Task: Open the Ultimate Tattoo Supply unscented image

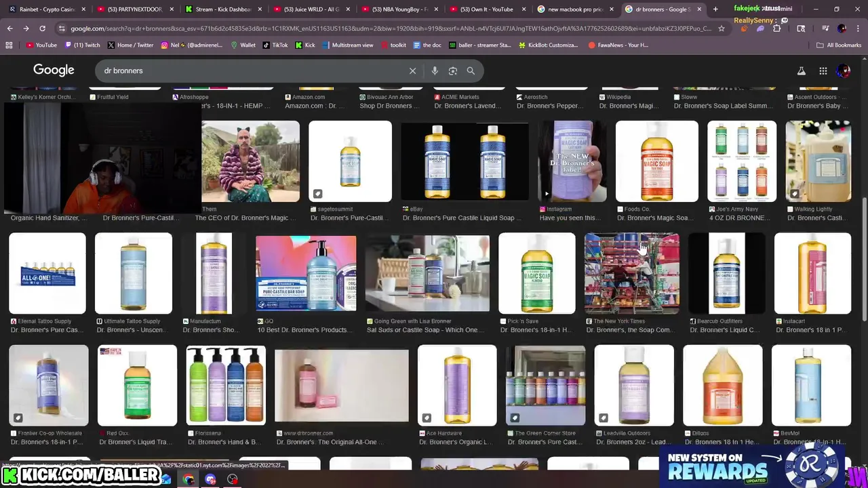Action: 134,273
